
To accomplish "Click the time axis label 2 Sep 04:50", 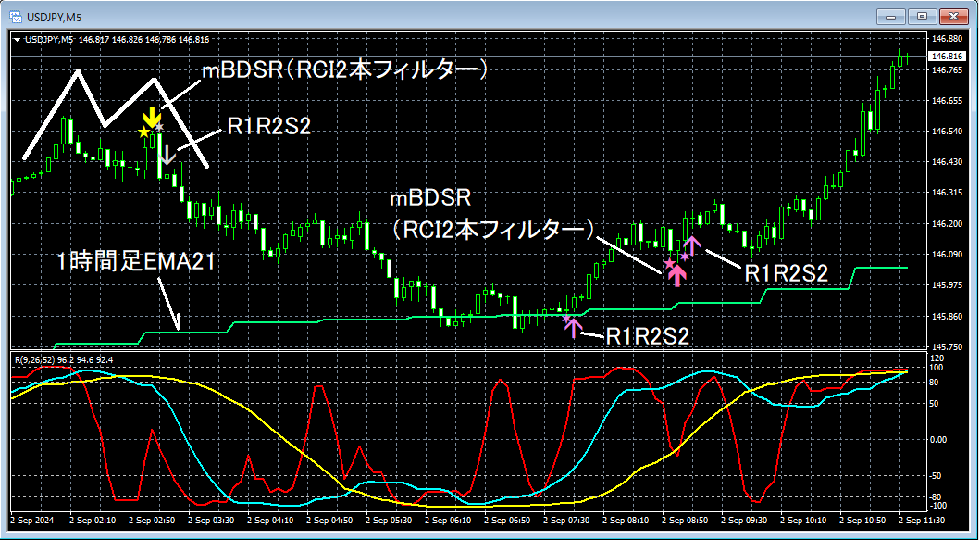I will point(329,520).
